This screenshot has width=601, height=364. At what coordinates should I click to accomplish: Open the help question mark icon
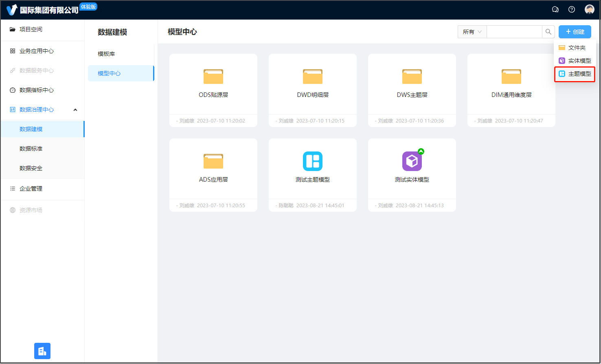pos(571,9)
